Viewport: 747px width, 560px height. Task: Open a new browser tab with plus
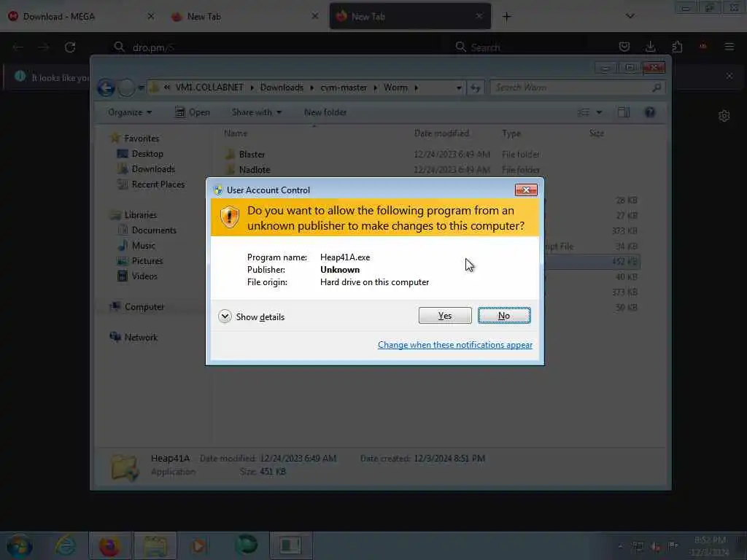506,17
